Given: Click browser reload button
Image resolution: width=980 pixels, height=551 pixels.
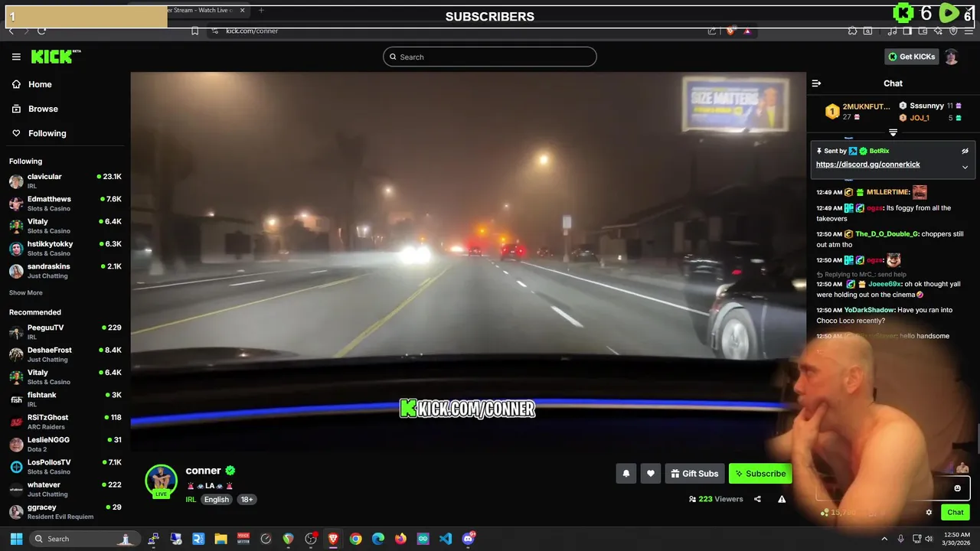Looking at the screenshot, I should click(x=41, y=31).
